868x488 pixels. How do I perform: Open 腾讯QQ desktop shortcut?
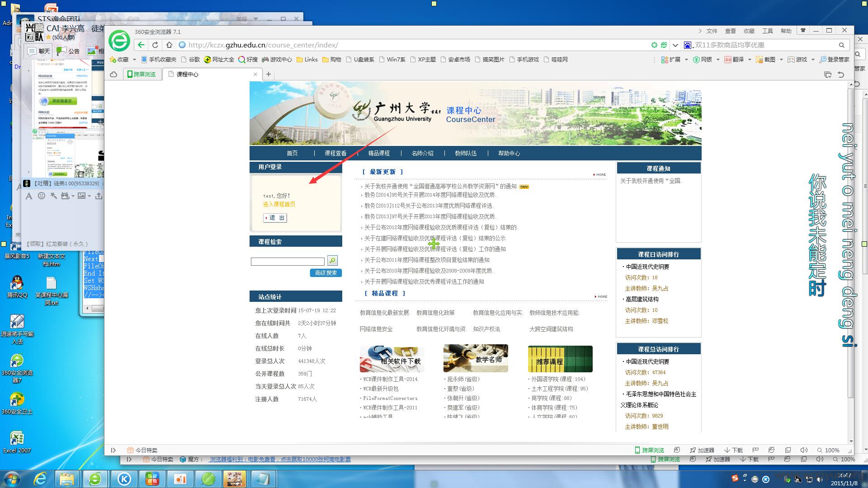point(17,286)
